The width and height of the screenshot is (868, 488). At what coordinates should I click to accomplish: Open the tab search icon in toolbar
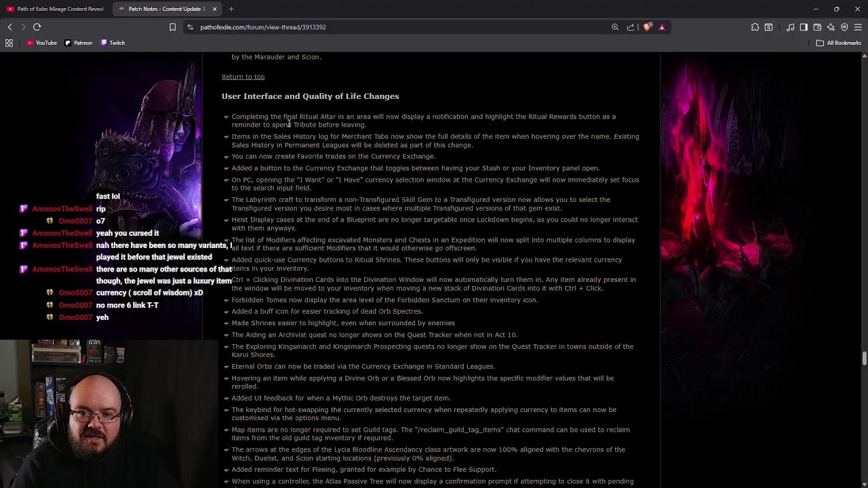click(x=768, y=27)
